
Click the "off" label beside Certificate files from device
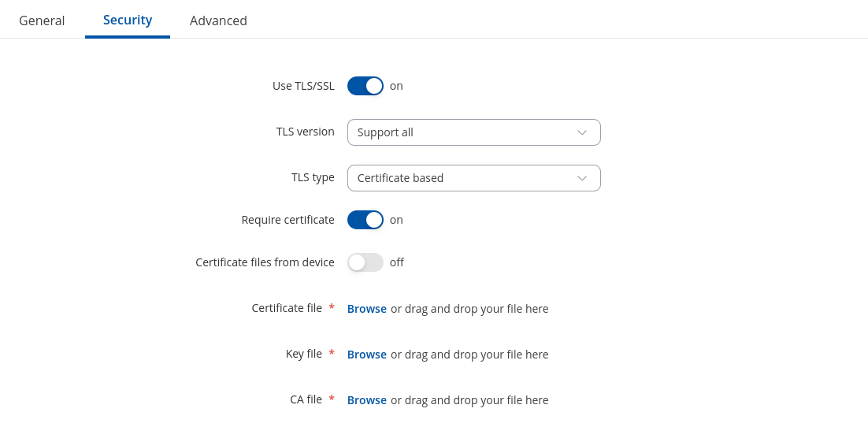point(397,262)
